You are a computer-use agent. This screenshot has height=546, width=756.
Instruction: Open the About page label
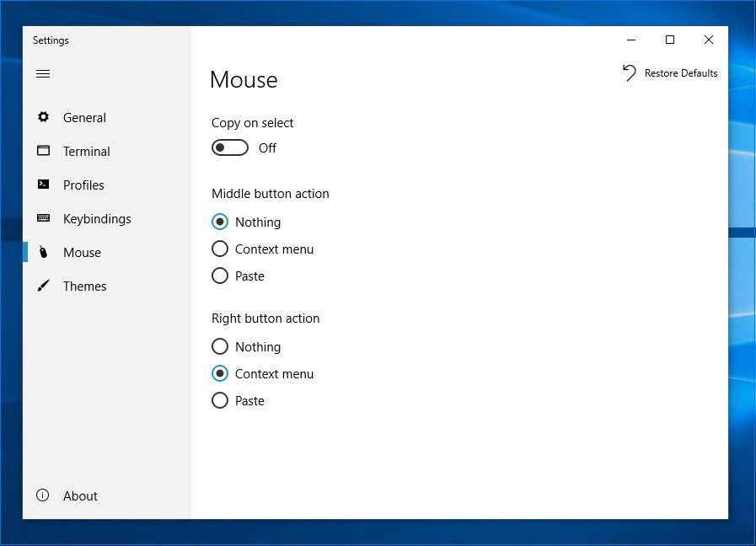[80, 496]
